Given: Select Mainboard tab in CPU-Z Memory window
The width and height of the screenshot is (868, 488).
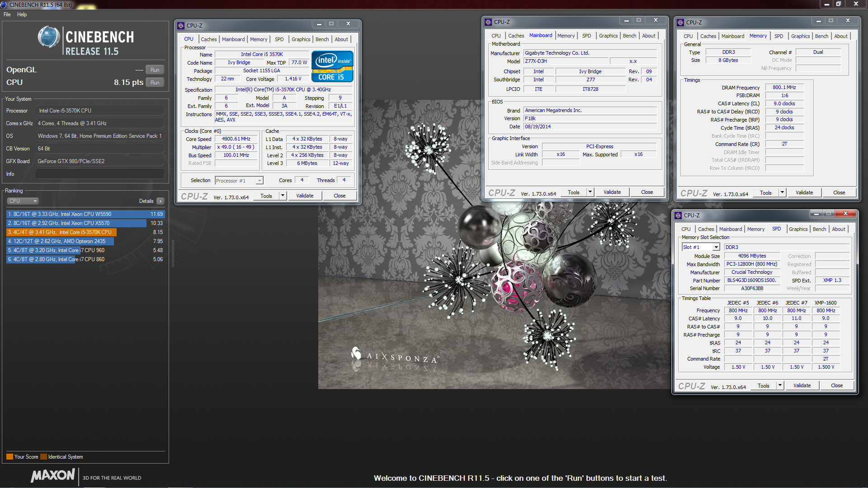Looking at the screenshot, I should click(732, 36).
